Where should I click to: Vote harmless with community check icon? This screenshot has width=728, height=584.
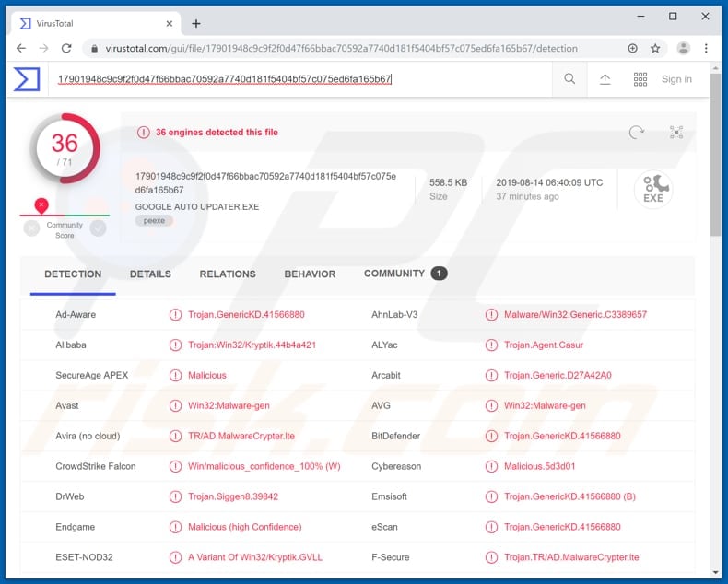[98, 228]
